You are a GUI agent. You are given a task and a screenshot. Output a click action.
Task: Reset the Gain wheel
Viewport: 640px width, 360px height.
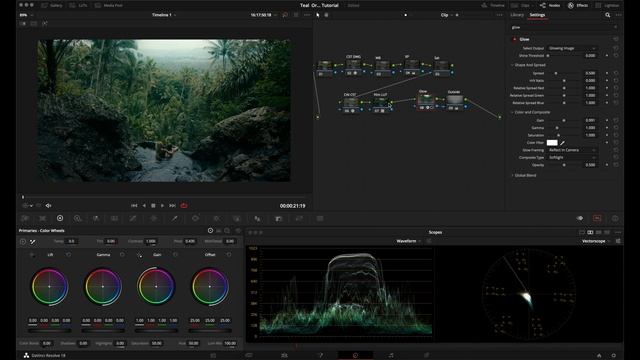coord(176,255)
